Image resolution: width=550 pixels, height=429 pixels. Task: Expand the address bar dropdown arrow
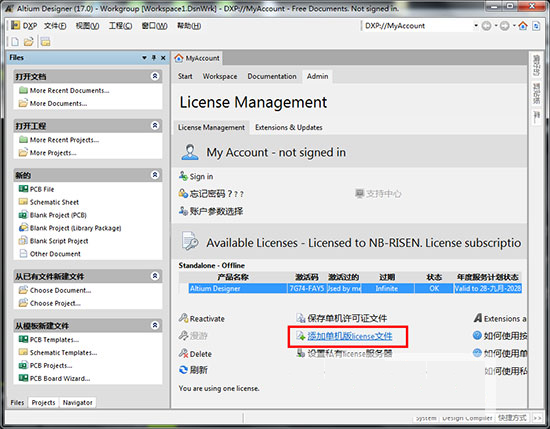pyautogui.click(x=476, y=25)
